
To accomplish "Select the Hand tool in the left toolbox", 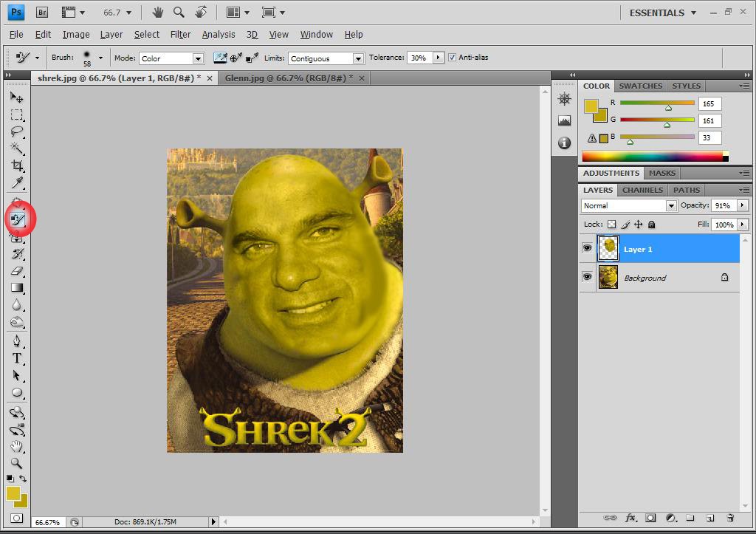I will point(17,446).
